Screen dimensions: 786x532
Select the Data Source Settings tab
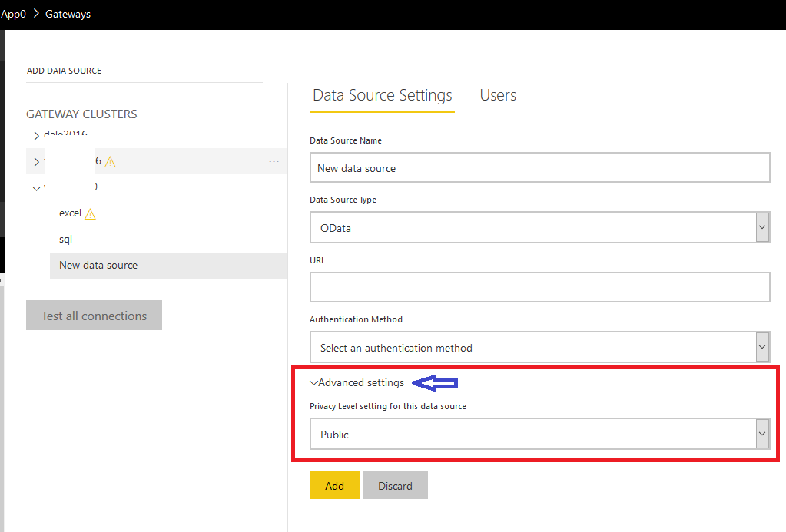click(382, 95)
